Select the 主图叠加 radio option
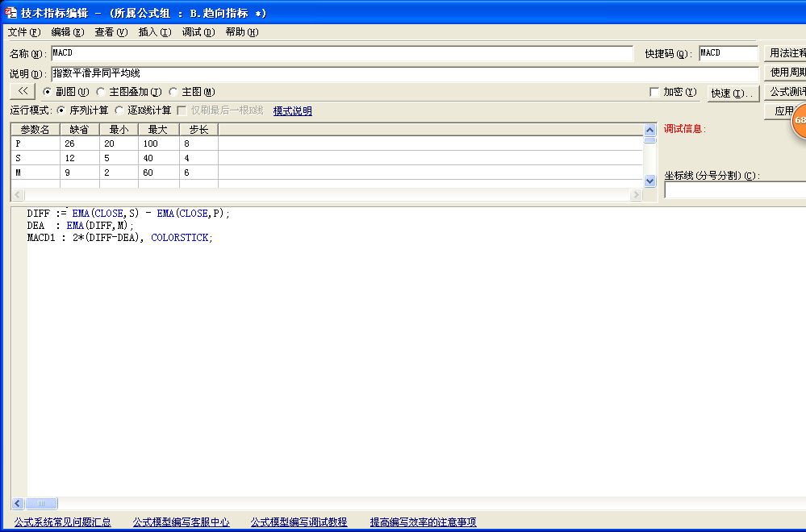Image resolution: width=806 pixels, height=532 pixels. point(102,92)
